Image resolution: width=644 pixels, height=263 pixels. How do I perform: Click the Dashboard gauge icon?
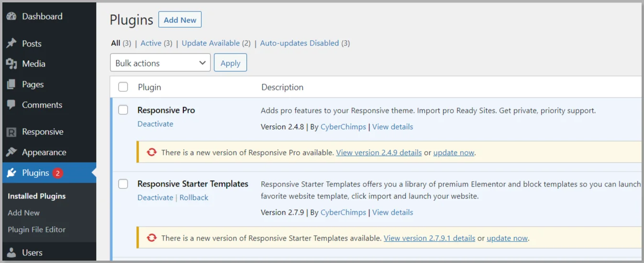coord(11,16)
